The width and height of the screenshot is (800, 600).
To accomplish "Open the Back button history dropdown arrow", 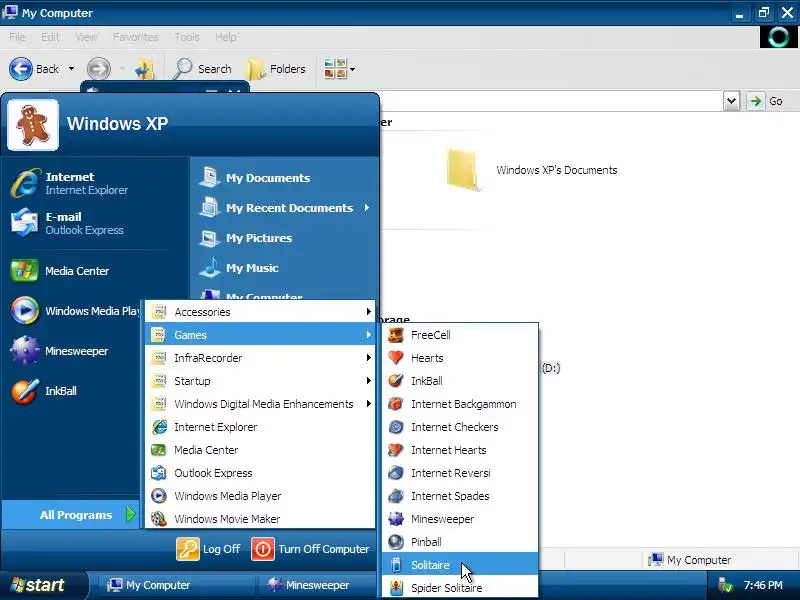I will pos(71,69).
